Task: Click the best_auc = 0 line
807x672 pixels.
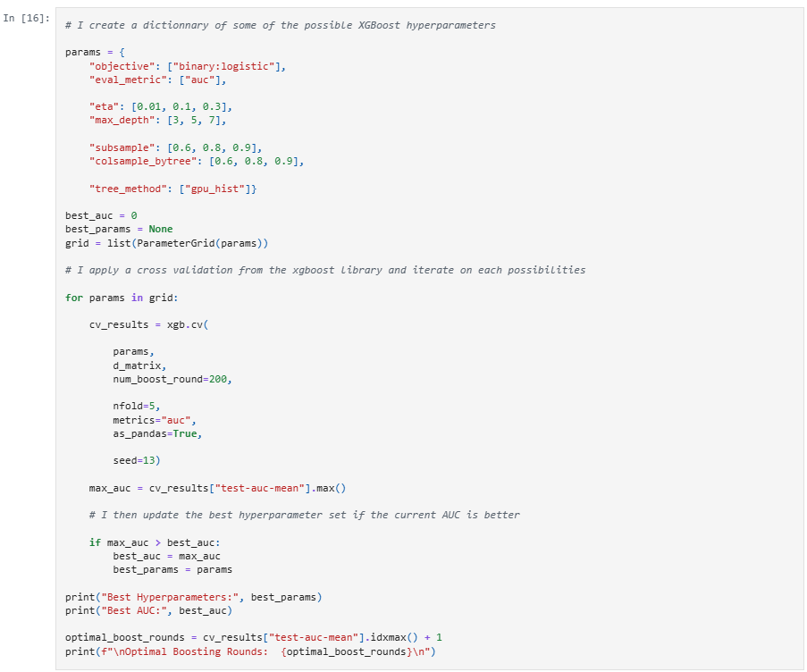Action: (101, 215)
